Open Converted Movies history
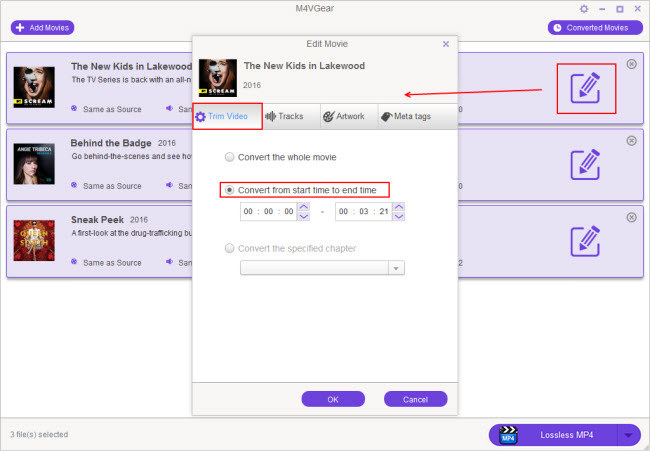Viewport: 650px width, 451px height. coord(595,28)
